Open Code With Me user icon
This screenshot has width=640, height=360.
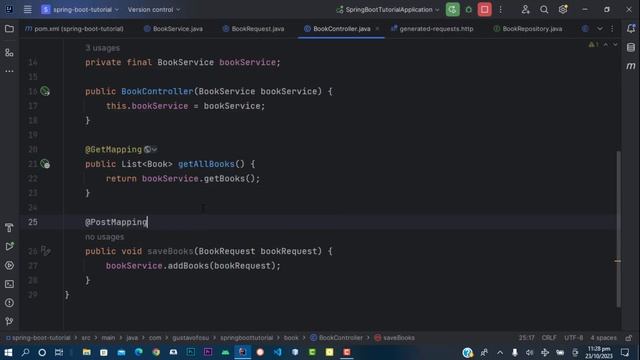[525, 9]
